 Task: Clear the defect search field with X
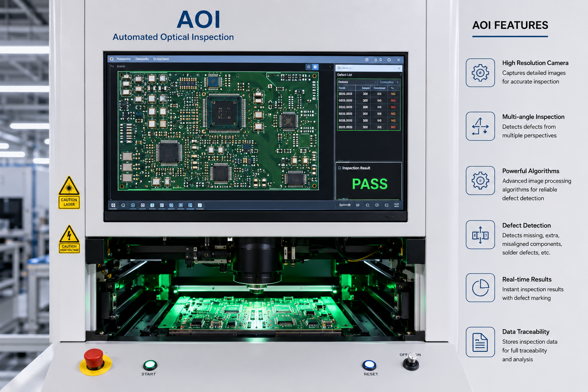point(399,68)
